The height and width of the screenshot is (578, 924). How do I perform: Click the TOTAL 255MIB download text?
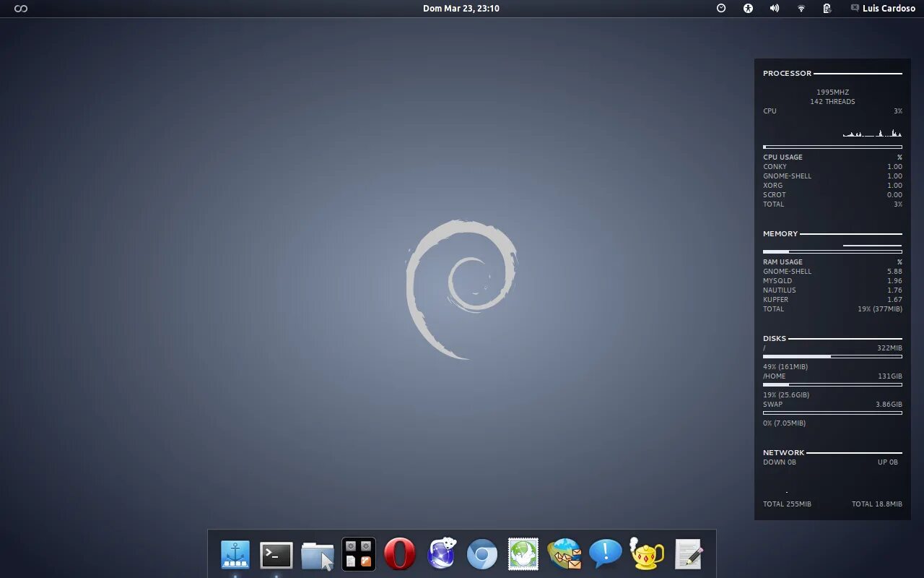pos(787,504)
